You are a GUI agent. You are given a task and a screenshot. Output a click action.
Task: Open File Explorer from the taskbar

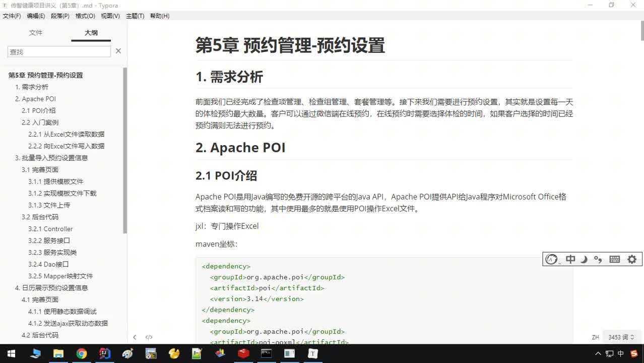[x=58, y=353]
